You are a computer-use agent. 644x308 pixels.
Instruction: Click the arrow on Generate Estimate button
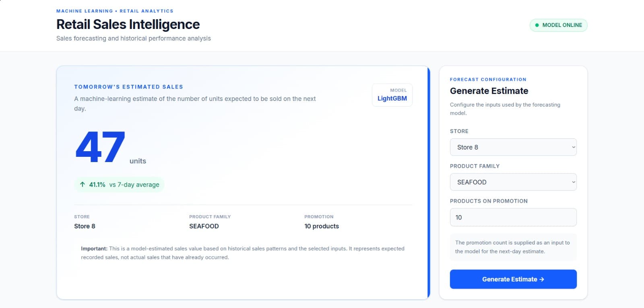pos(542,279)
